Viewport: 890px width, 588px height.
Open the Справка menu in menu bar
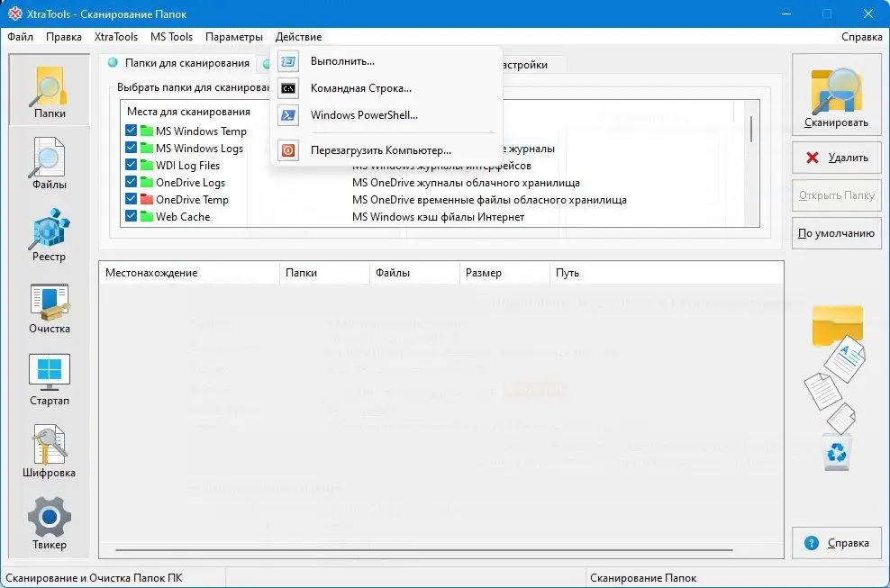tap(861, 37)
